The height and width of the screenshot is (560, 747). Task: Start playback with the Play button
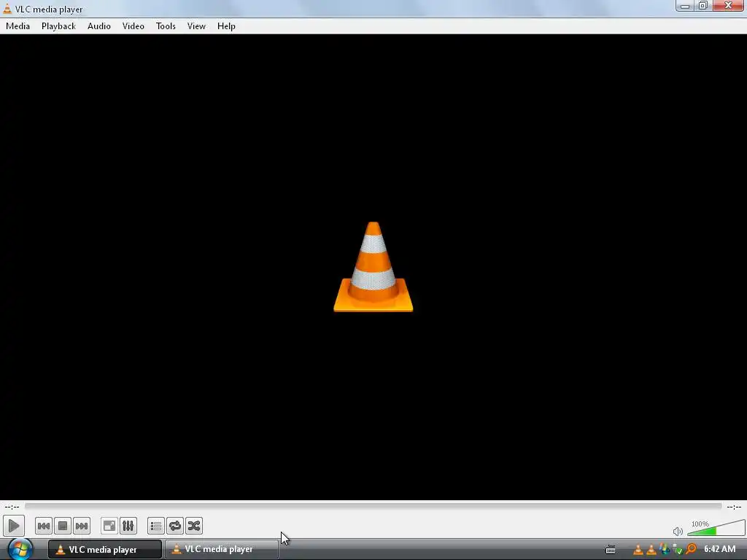13,526
